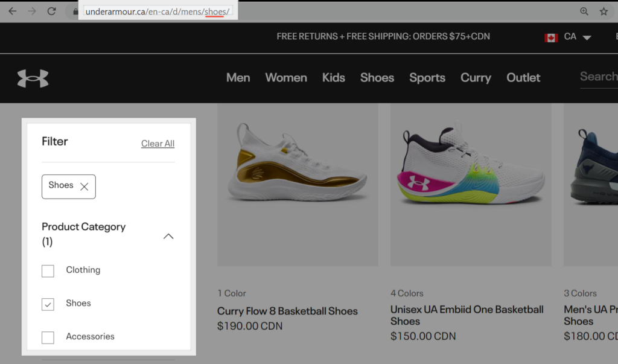Open the zoom magnifier icon in the address bar

click(584, 11)
